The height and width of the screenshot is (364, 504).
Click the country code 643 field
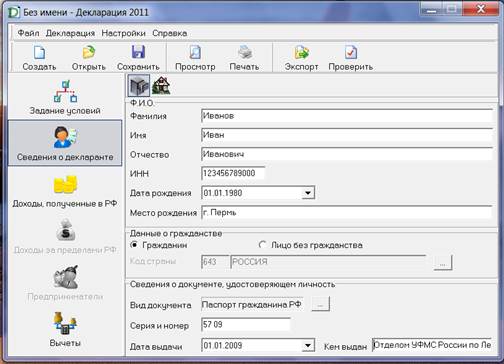click(x=215, y=262)
